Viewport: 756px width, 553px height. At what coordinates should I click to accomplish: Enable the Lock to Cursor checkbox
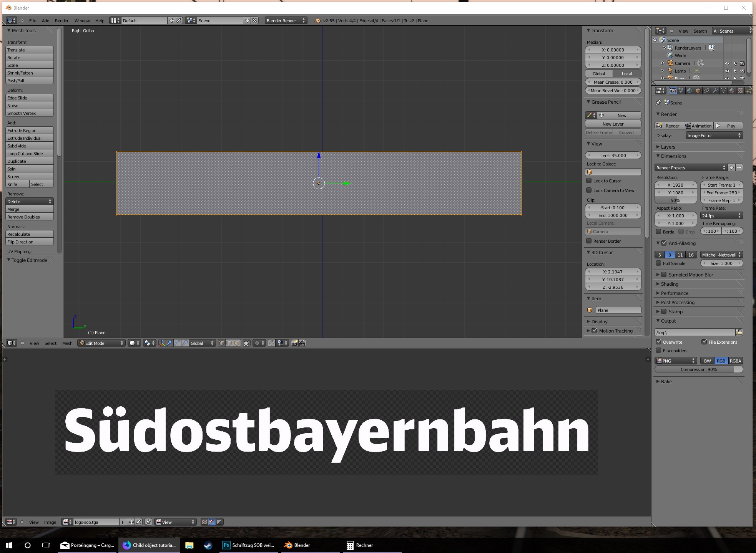pos(589,180)
